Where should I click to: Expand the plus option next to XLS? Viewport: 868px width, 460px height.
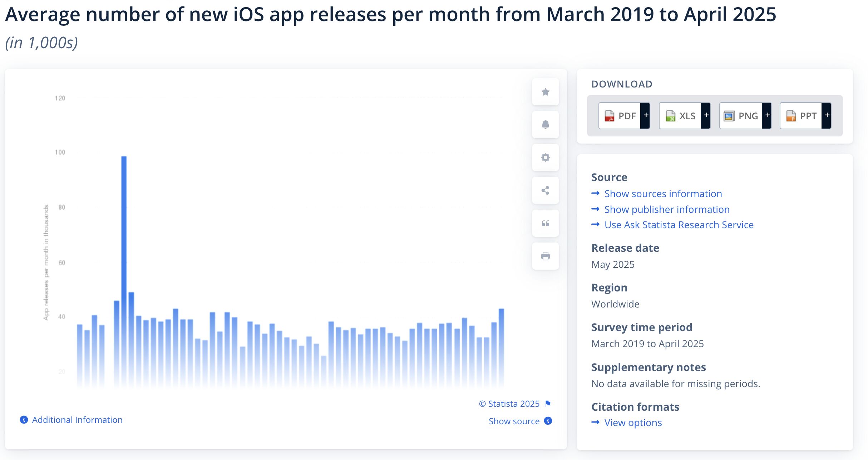706,115
